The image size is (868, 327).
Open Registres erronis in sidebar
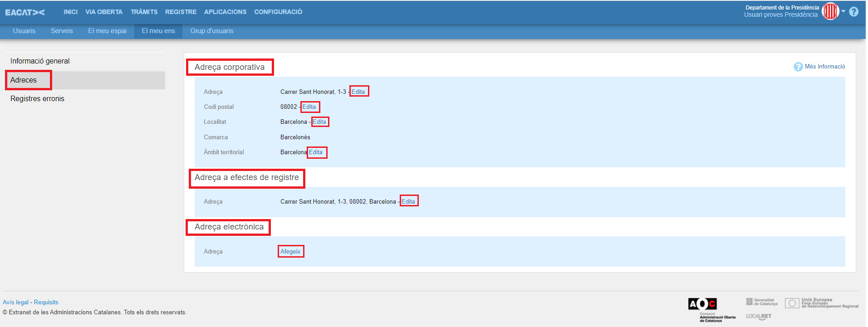37,98
